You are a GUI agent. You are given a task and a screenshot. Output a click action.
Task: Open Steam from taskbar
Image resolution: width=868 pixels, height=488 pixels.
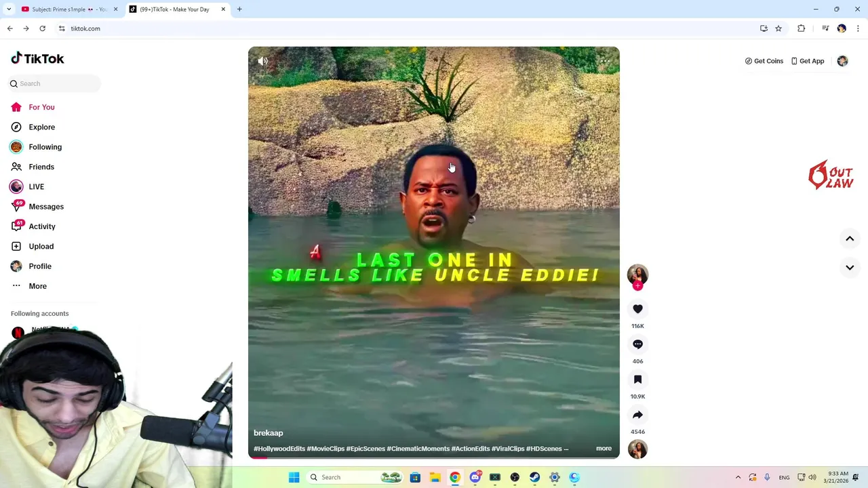(x=535, y=477)
